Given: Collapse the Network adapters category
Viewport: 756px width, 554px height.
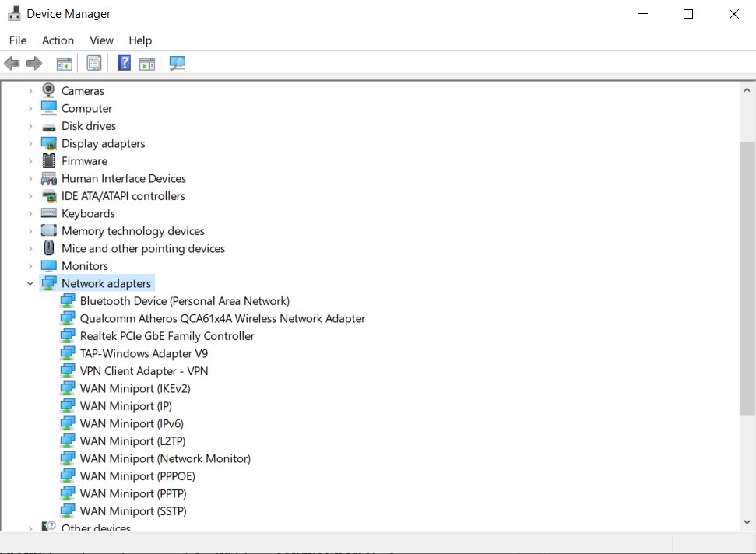Looking at the screenshot, I should [x=30, y=284].
